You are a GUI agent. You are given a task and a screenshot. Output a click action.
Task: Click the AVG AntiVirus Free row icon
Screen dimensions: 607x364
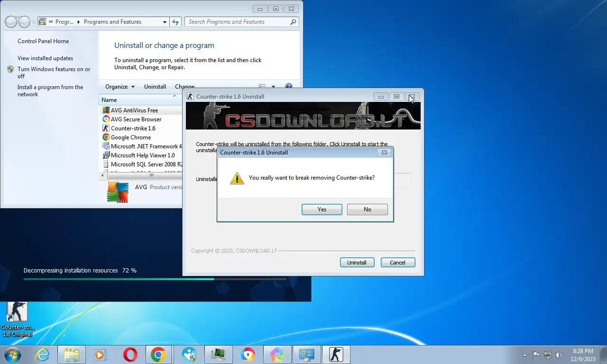pyautogui.click(x=106, y=110)
